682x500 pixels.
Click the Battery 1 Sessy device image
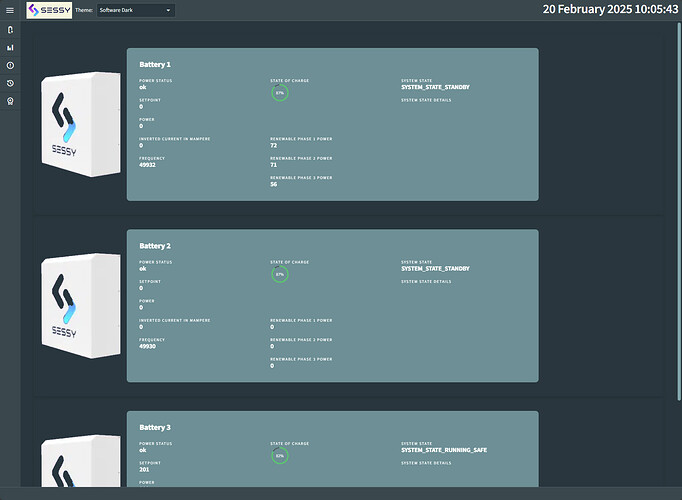coord(81,124)
